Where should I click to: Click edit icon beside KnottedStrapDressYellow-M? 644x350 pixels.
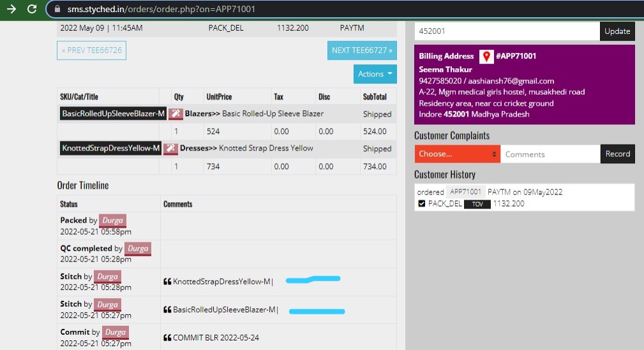click(170, 148)
